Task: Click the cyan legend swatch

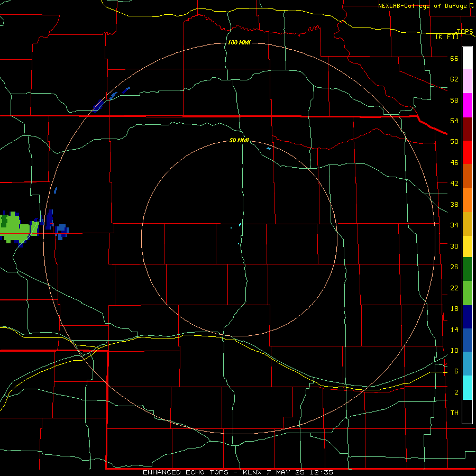Action: click(467, 388)
